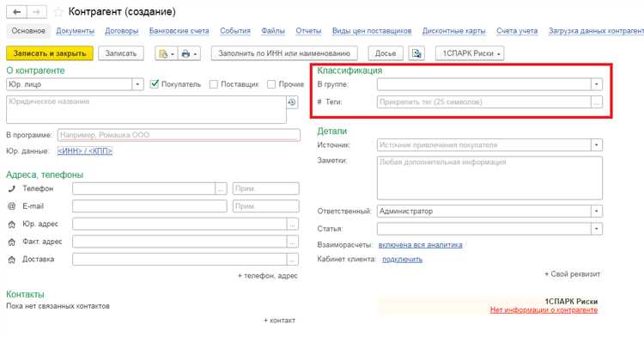
Task: Click + телефон, адрес link
Action: click(x=268, y=276)
